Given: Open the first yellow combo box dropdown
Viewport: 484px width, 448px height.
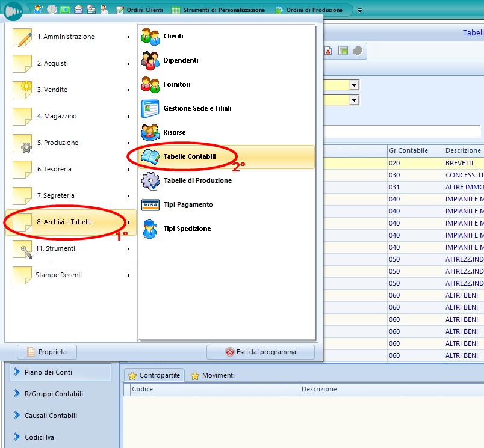Looking at the screenshot, I should tap(355, 85).
